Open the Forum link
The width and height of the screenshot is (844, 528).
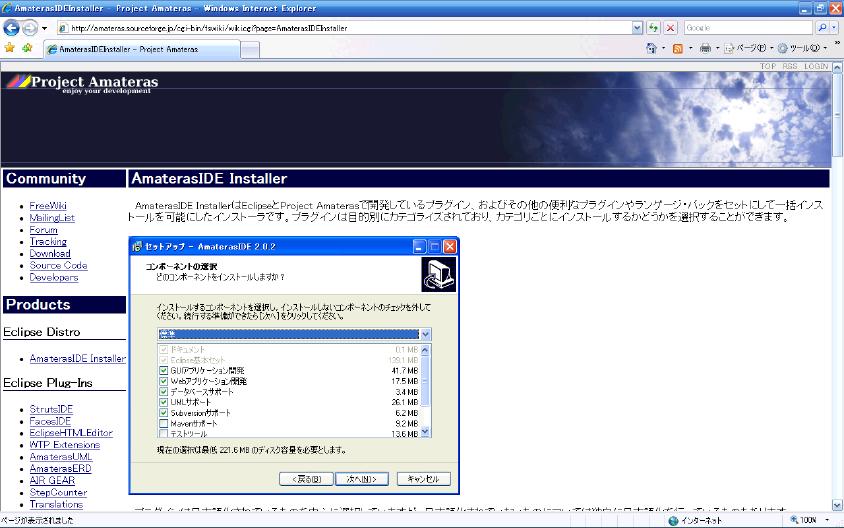(44, 230)
